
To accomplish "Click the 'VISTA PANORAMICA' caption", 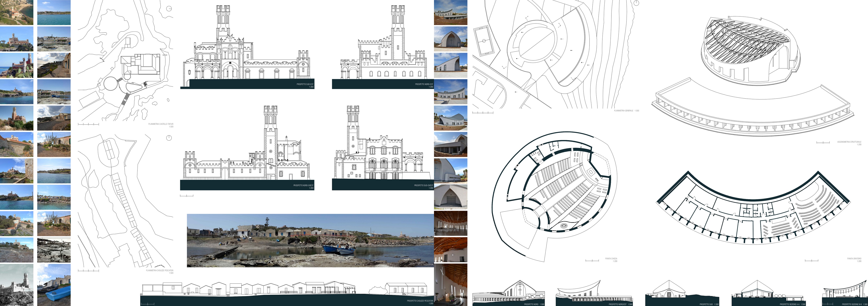I will click(425, 265).
